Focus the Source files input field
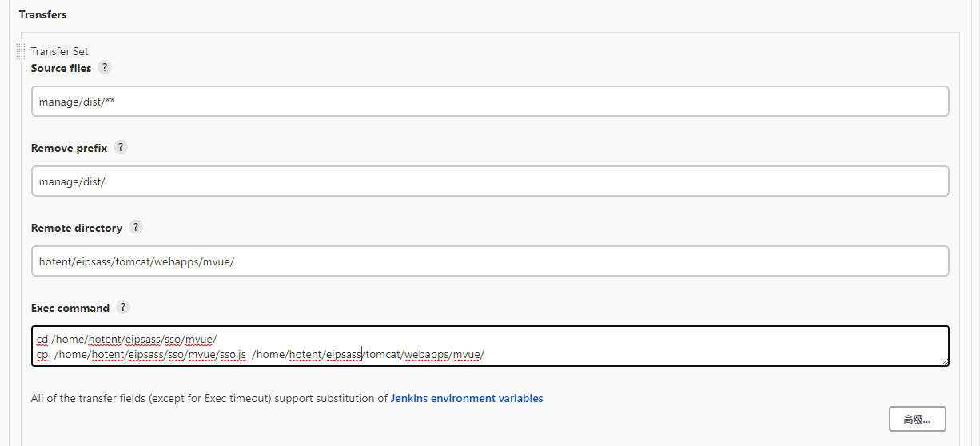Screen dimensions: 980x446 489,102
